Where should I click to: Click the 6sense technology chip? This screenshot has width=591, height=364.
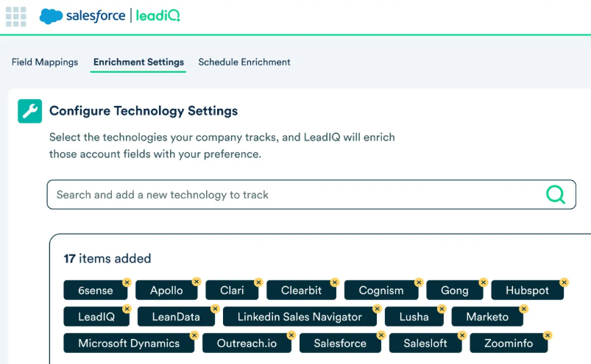[96, 290]
